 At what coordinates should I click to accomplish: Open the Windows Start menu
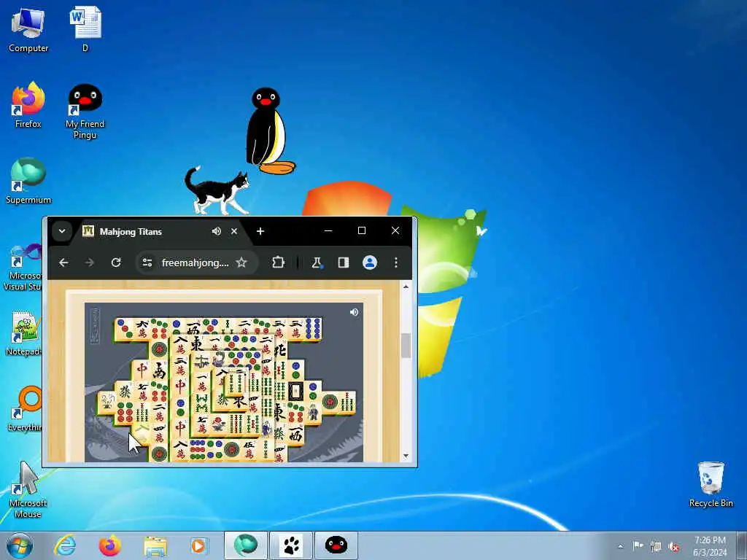pos(20,545)
